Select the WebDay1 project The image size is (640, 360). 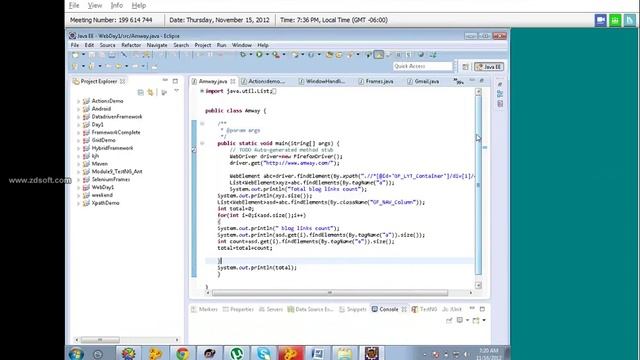pyautogui.click(x=102, y=187)
